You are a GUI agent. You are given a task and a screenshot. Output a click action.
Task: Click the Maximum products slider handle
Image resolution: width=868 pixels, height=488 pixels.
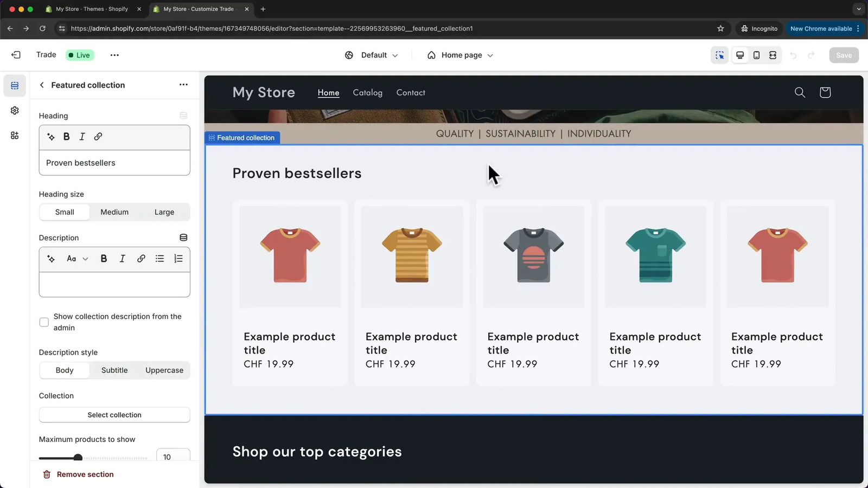point(78,458)
